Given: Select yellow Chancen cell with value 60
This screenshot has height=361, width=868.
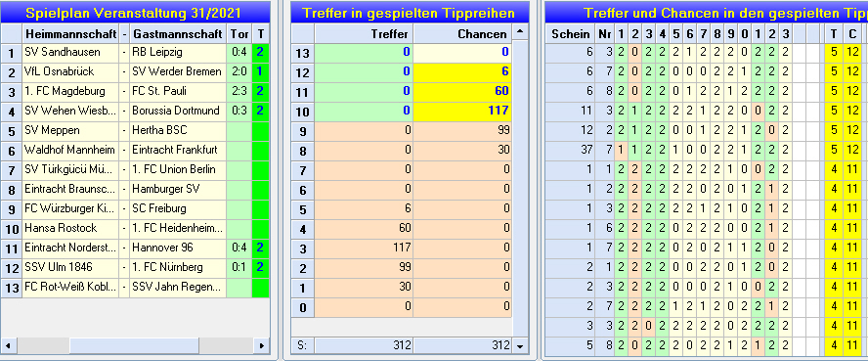Looking at the screenshot, I should [462, 92].
